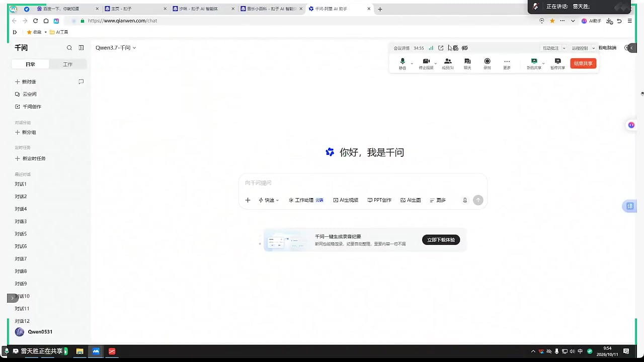Start a new share (新的共享)

[534, 64]
